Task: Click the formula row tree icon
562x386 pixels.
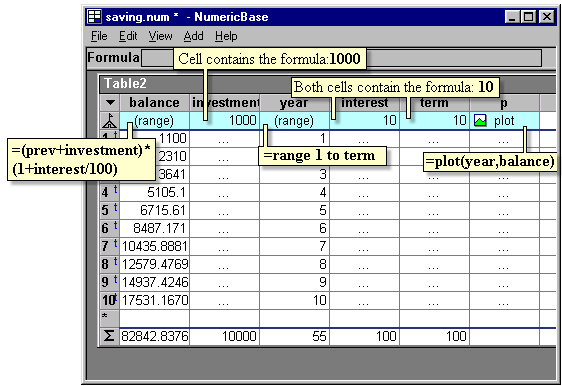Action: coord(109,121)
